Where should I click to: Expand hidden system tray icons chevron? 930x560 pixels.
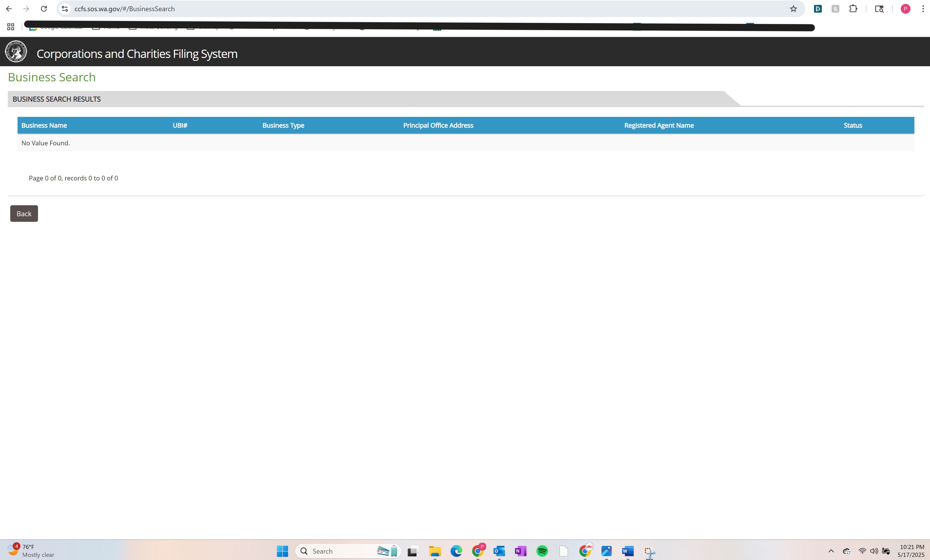(x=831, y=551)
